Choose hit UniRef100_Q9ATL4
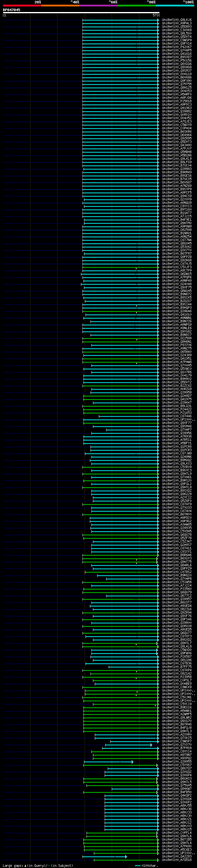 pos(177,843)
